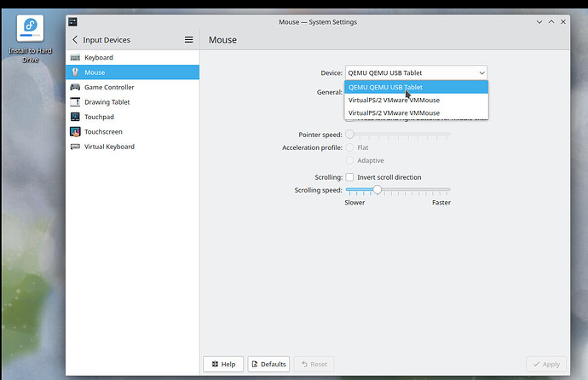Select QEMU QEMU USB Tablet option

coord(416,87)
